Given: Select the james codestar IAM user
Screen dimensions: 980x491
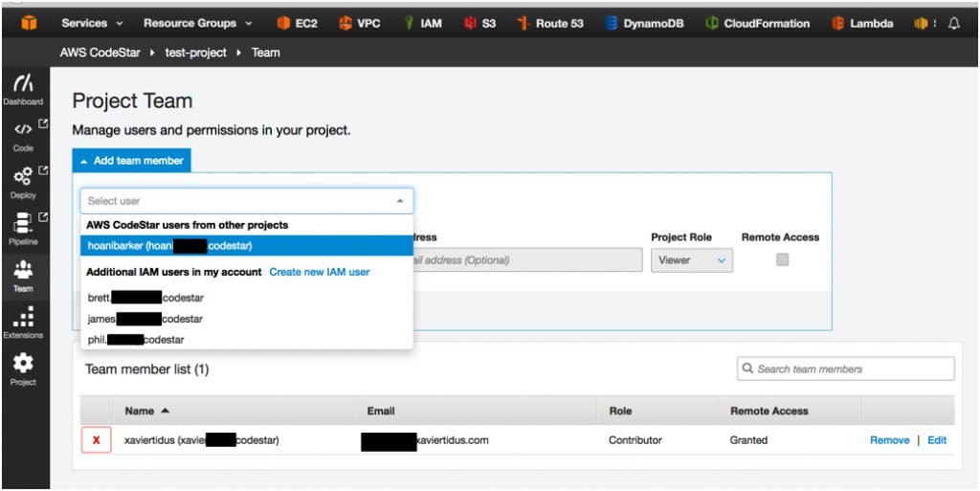Looking at the screenshot, I should coord(247,320).
